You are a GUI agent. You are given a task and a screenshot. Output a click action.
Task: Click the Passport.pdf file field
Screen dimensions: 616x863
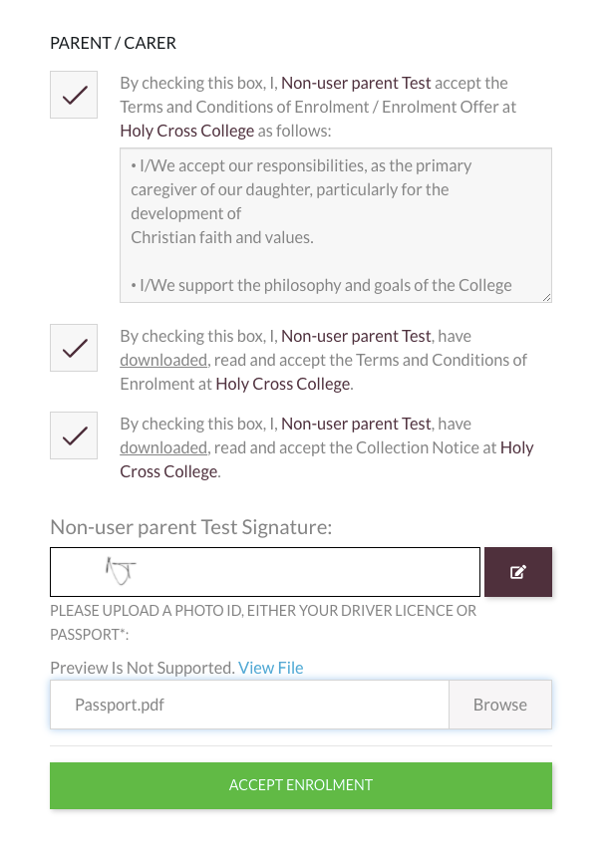(x=249, y=705)
